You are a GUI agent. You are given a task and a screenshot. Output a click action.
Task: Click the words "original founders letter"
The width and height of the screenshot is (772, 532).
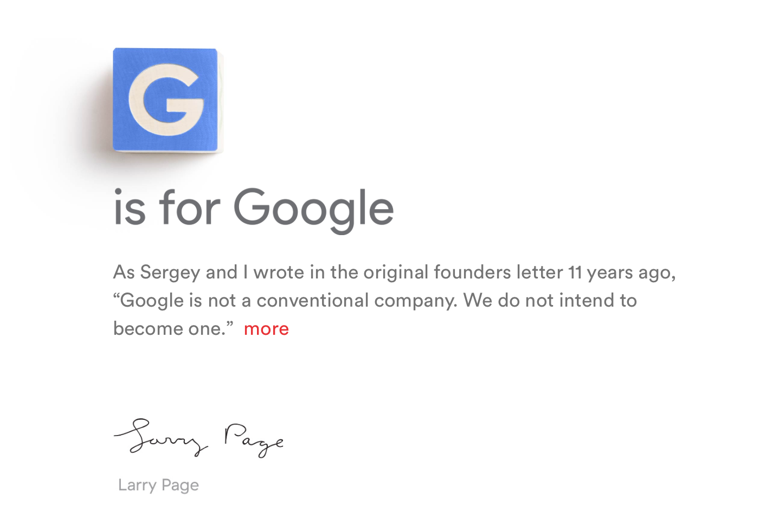463,272
